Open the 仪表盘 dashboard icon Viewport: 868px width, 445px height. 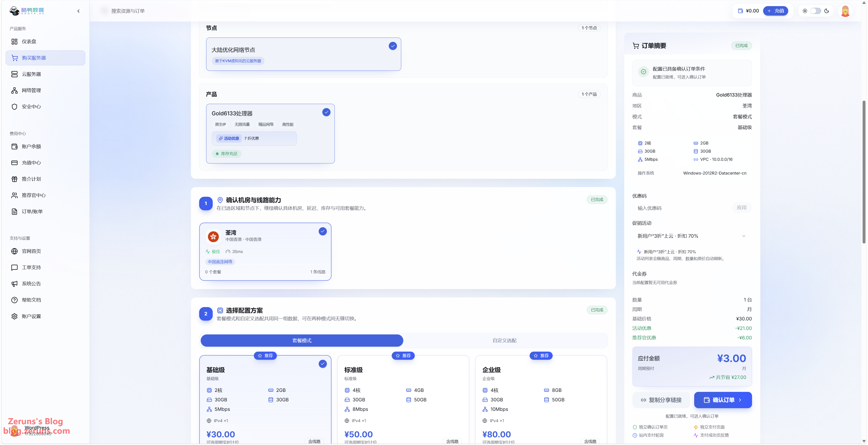point(14,41)
